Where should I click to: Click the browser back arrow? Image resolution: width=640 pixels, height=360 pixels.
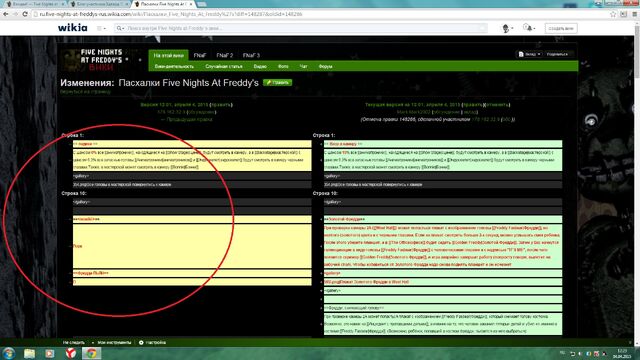pos(6,14)
